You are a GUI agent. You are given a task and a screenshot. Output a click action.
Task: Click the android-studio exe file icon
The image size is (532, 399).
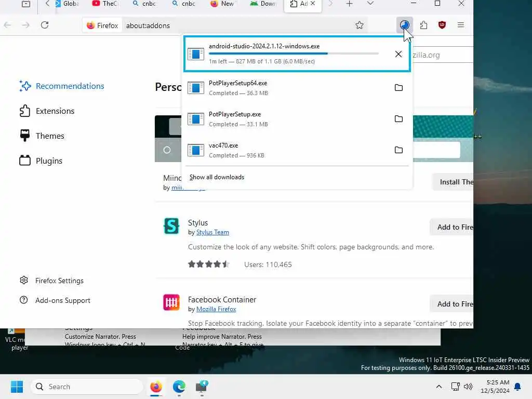[196, 54]
